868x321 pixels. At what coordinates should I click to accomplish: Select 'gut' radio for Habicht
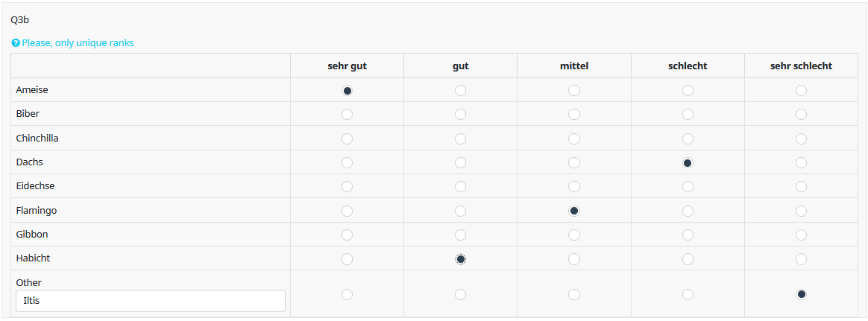click(460, 258)
